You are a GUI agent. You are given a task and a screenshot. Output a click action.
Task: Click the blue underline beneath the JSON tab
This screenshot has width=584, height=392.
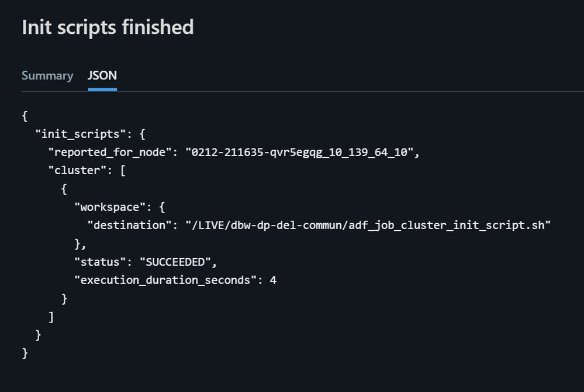102,89
